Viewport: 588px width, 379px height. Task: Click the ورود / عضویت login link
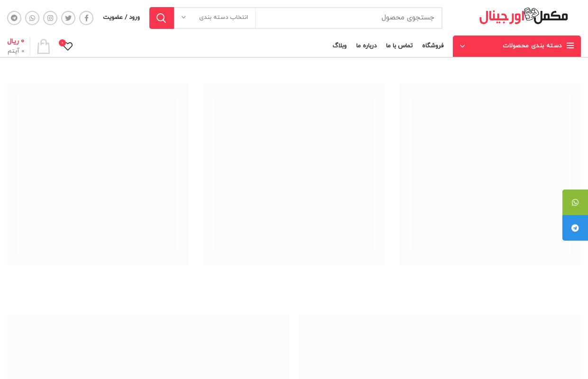121,18
